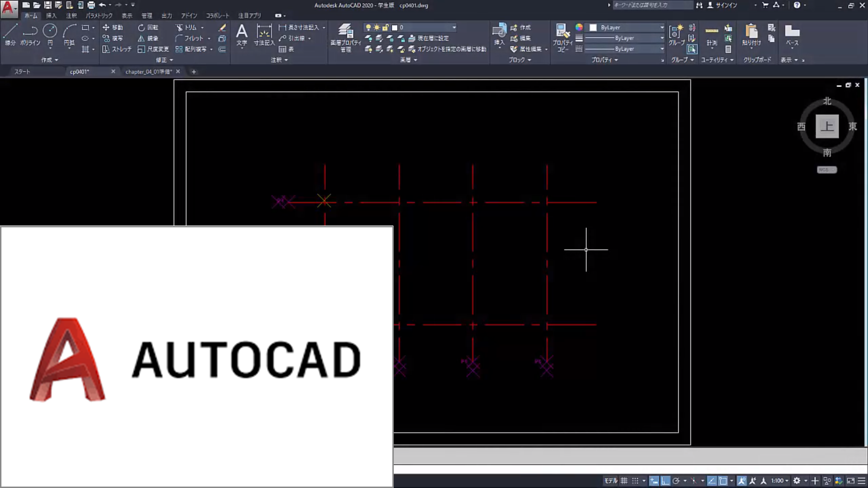This screenshot has width=868, height=488.
Task: Open Layer Properties Manager (画層プロパティ管理)
Action: (x=346, y=38)
